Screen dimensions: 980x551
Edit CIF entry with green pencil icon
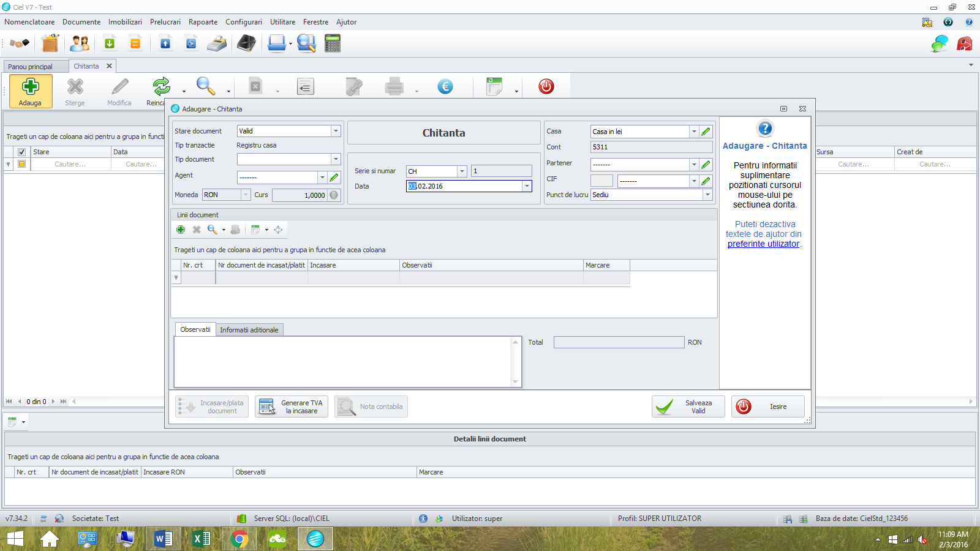[706, 181]
